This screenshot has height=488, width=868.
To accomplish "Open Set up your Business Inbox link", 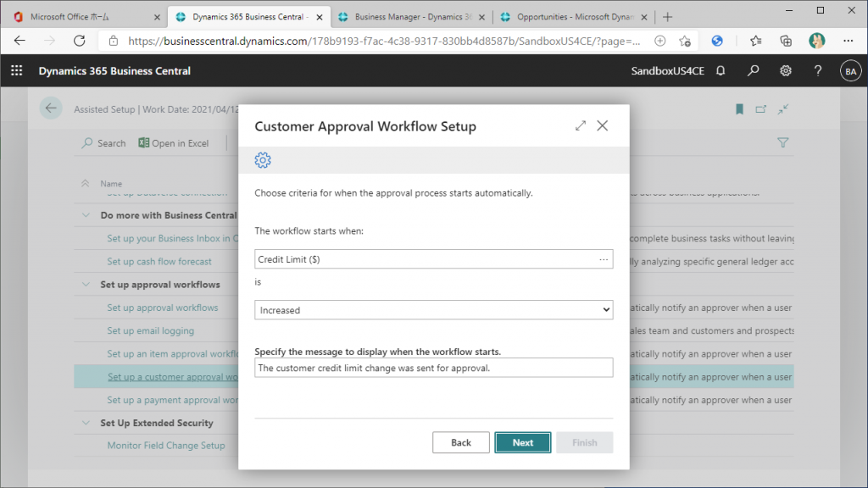I will coord(172,238).
